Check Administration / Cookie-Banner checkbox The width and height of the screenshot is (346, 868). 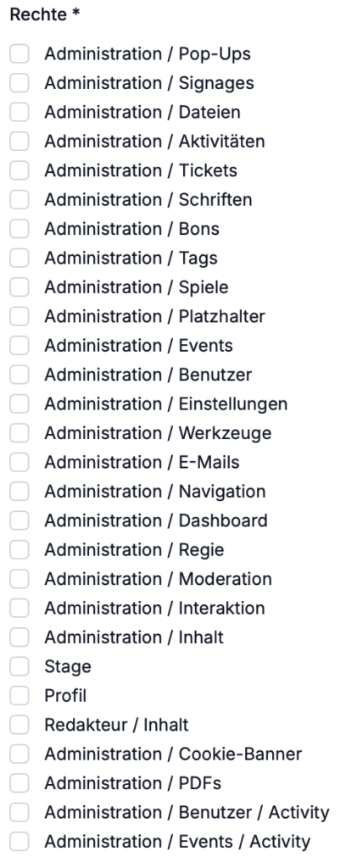tap(20, 754)
